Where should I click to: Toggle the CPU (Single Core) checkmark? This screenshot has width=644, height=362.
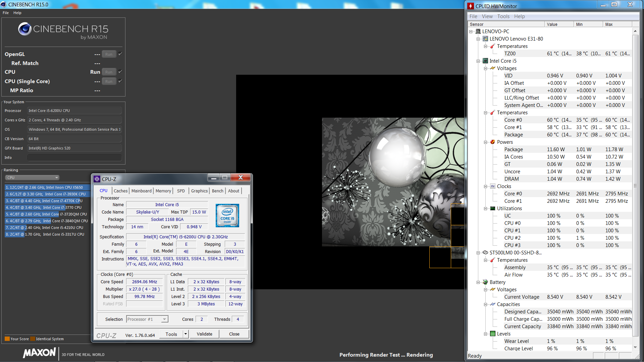(120, 81)
